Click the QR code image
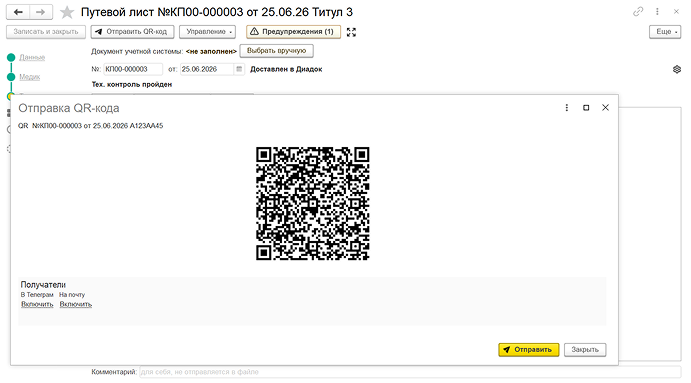Image resolution: width=691 pixels, height=383 pixels. 312,203
